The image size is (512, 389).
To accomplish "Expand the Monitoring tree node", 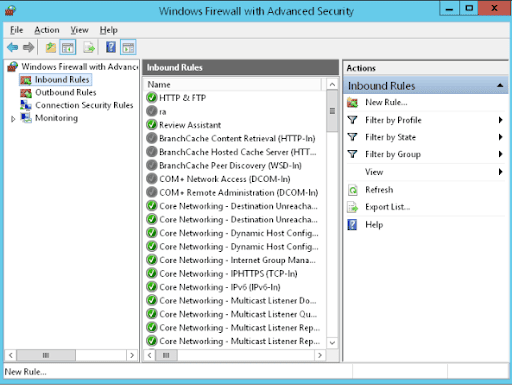I will pyautogui.click(x=13, y=119).
